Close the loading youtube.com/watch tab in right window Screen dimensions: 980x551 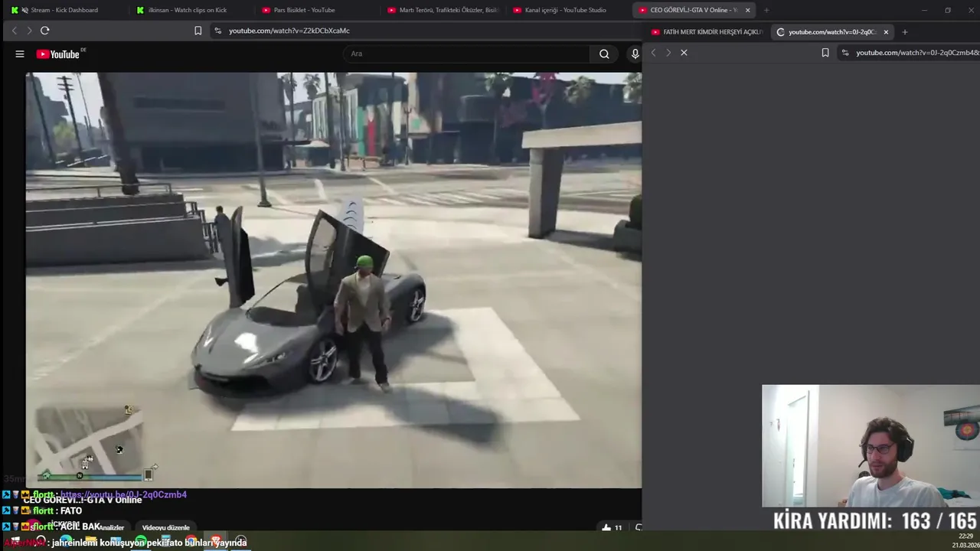pyautogui.click(x=886, y=32)
